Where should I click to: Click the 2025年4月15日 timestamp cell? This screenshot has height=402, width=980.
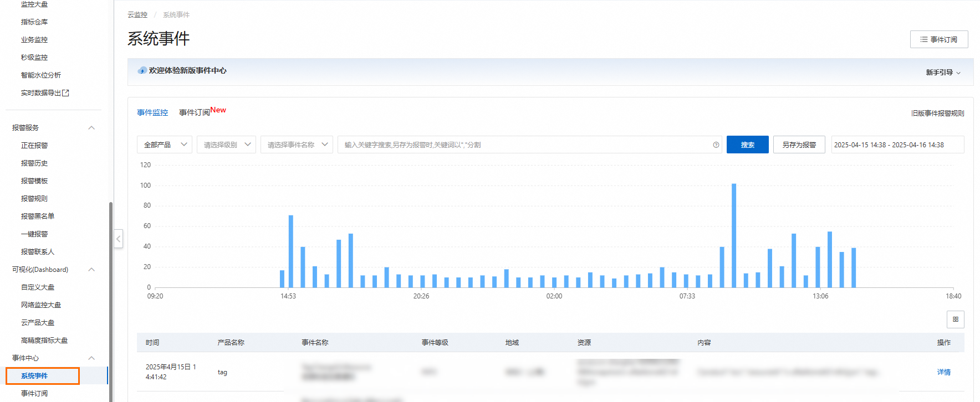pyautogui.click(x=171, y=372)
